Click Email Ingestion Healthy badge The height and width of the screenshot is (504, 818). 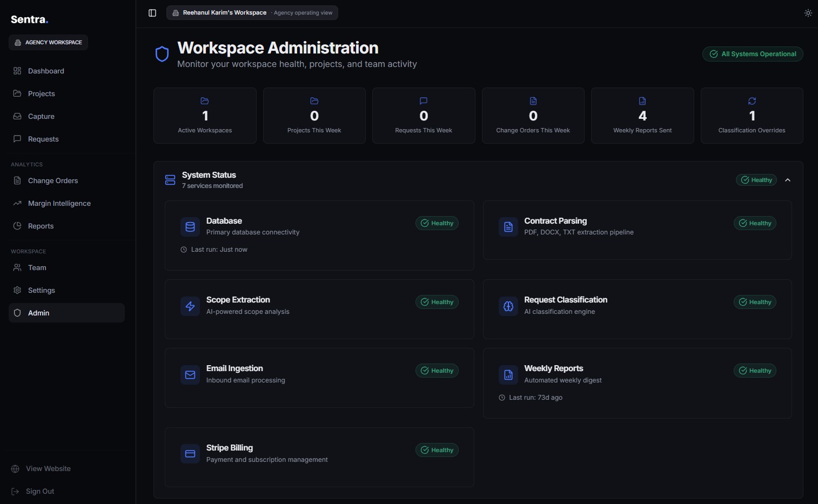437,371
